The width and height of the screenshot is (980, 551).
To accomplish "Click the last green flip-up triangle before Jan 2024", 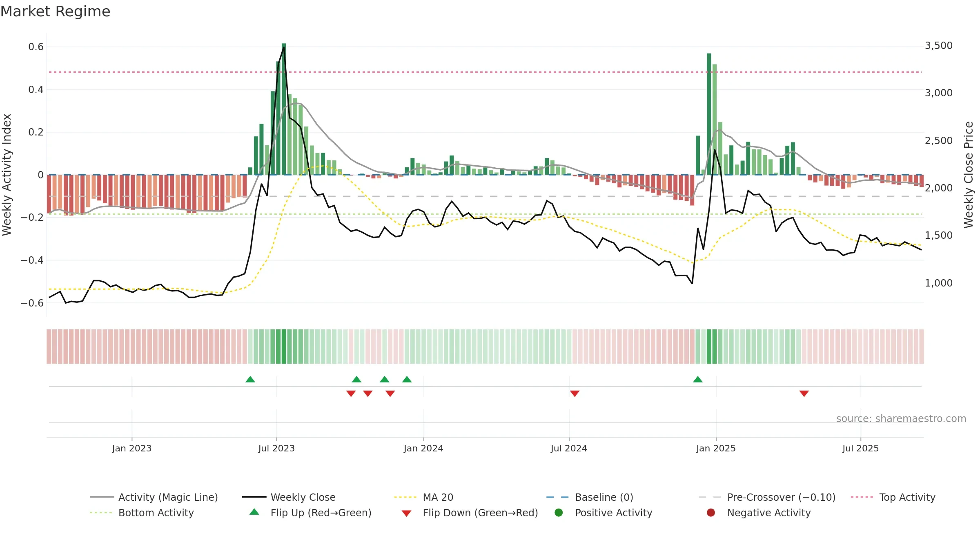I will pos(407,379).
